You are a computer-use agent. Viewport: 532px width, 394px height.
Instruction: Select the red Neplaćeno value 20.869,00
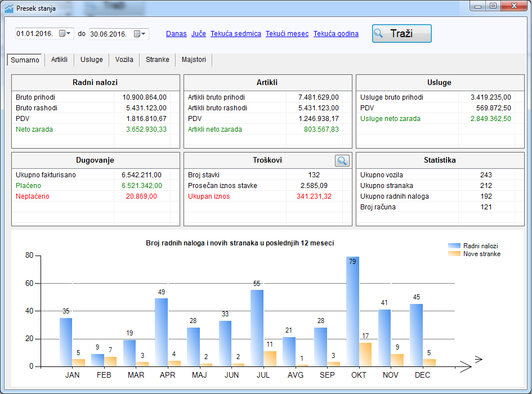tap(141, 196)
